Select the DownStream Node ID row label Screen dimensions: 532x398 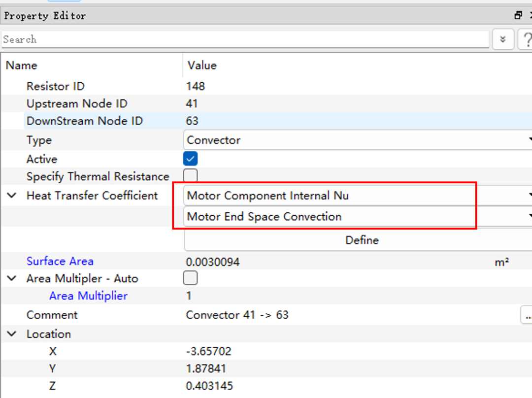85,121
